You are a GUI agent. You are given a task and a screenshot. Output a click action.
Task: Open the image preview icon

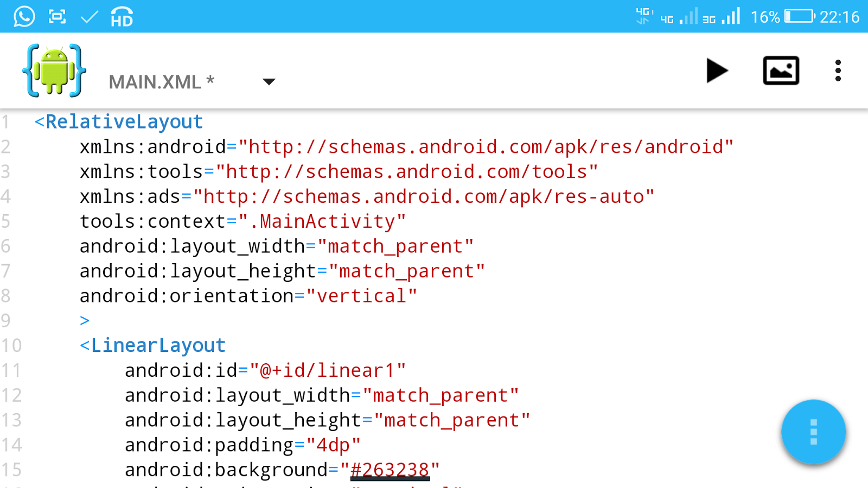click(781, 70)
